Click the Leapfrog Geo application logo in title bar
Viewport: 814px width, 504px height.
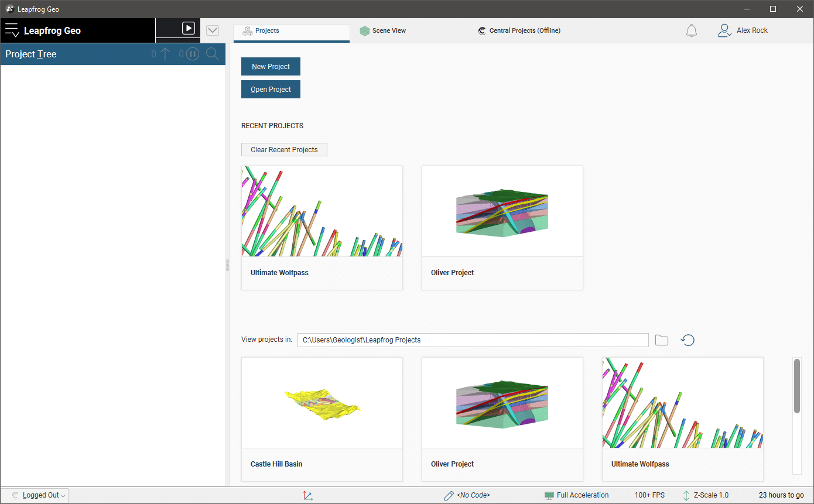(10, 9)
